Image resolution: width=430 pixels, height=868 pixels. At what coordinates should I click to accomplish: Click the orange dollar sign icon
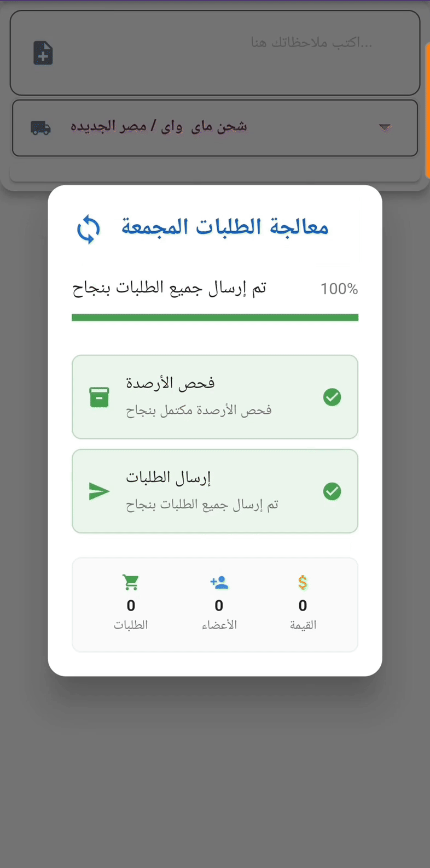tap(303, 583)
